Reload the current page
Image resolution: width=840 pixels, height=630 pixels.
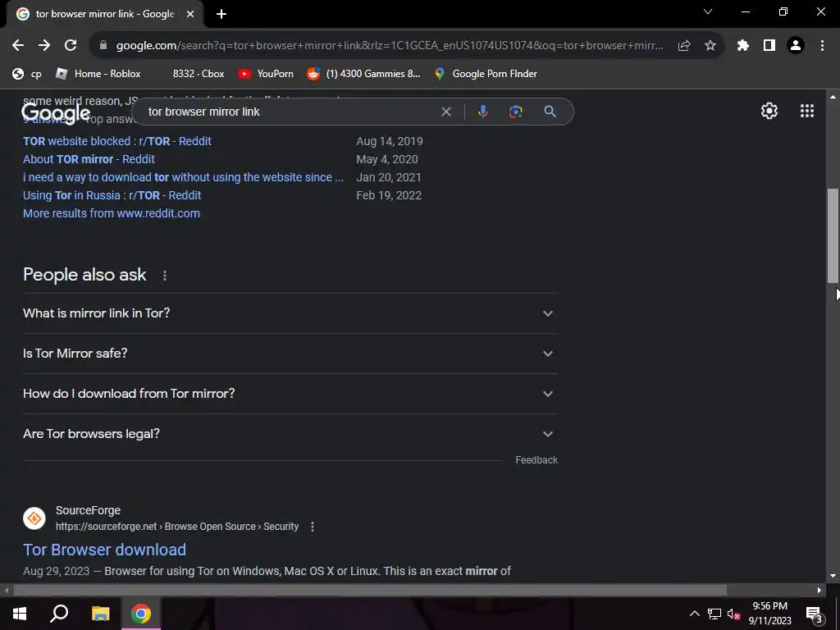[x=71, y=46]
